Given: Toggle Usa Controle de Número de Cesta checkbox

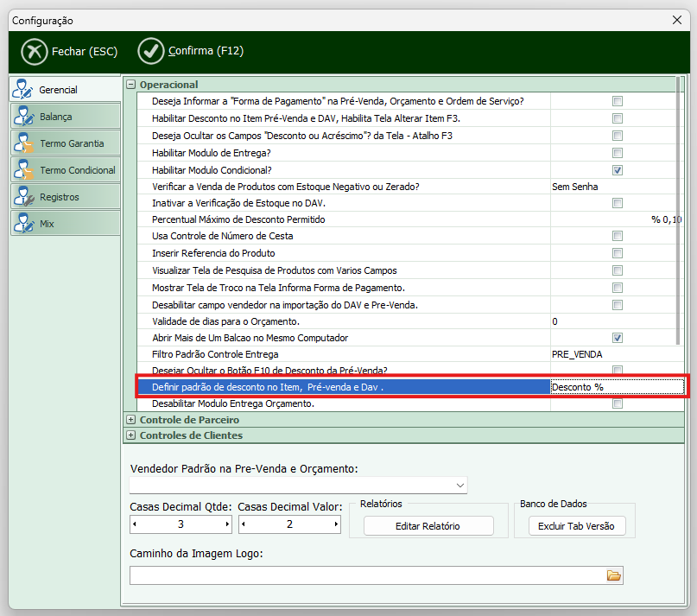Looking at the screenshot, I should (x=618, y=236).
